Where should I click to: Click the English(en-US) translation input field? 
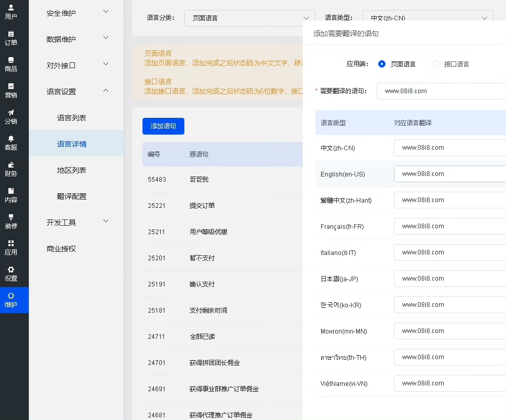(x=450, y=174)
